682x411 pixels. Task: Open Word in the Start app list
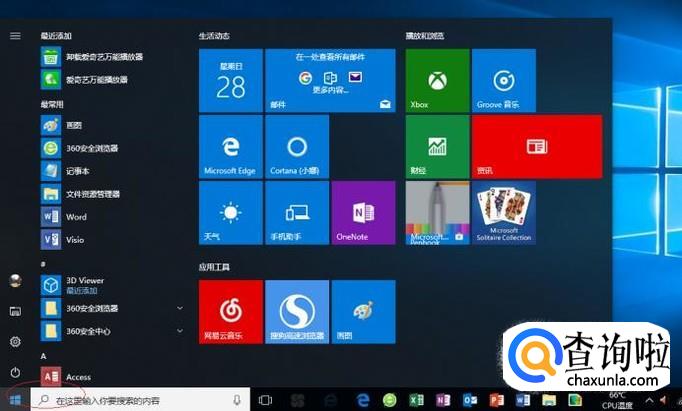(113, 217)
